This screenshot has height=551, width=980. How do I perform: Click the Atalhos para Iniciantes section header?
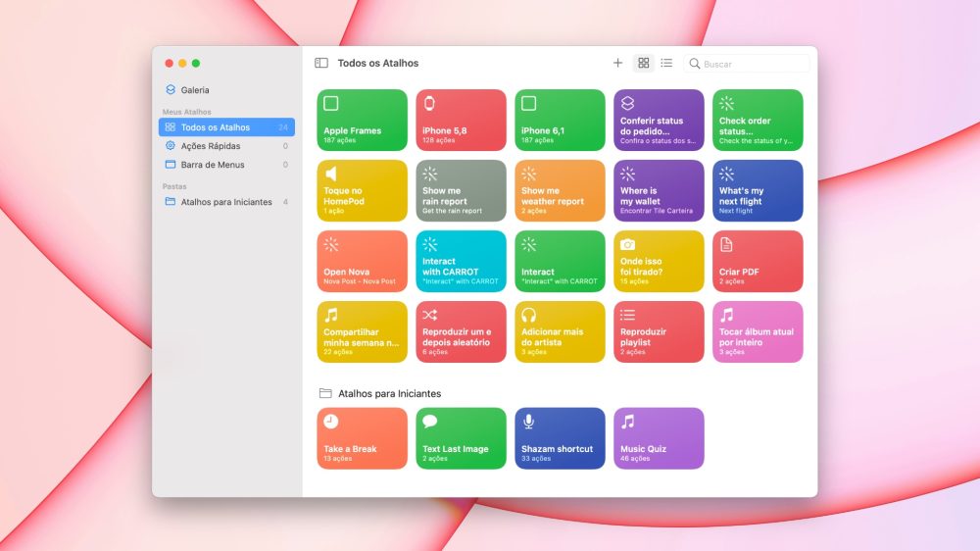click(x=390, y=393)
